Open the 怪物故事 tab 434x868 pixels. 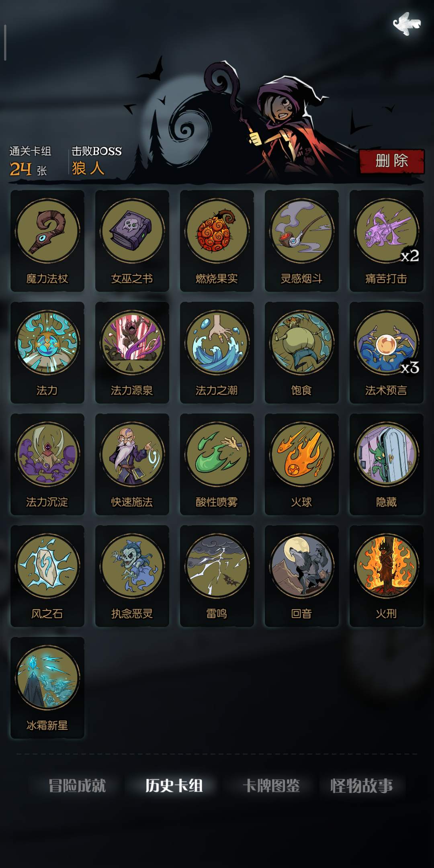click(362, 786)
